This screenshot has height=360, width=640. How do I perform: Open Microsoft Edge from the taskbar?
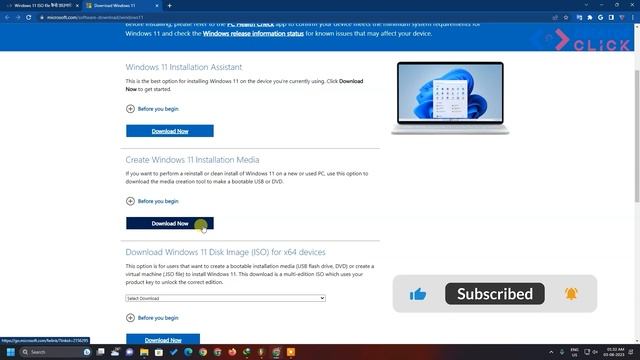tap(188, 352)
